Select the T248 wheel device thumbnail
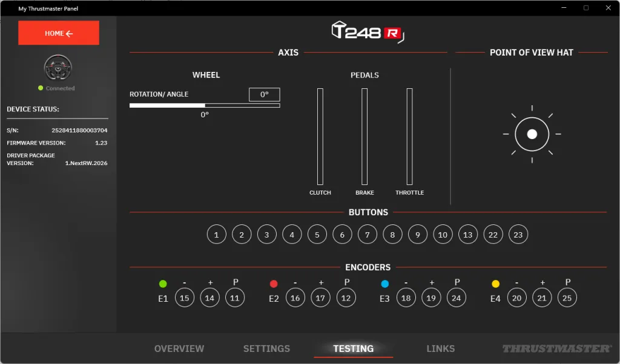The image size is (620, 364). click(58, 68)
